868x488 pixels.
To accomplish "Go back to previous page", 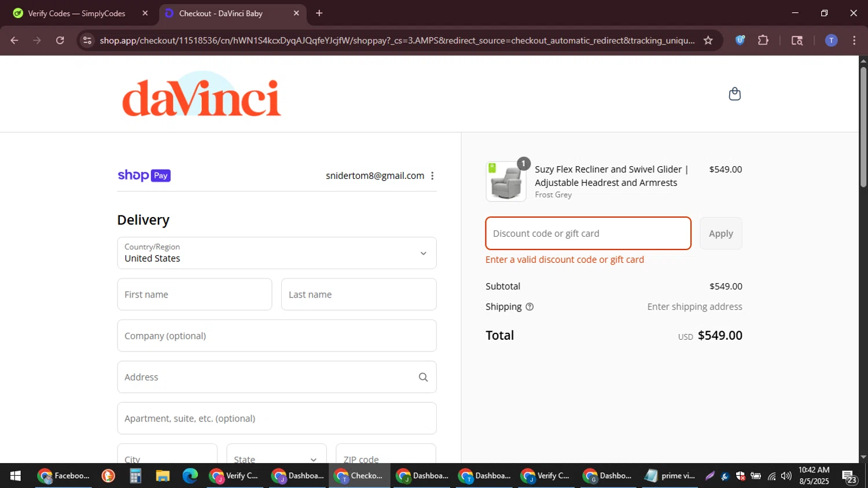I will click(14, 41).
